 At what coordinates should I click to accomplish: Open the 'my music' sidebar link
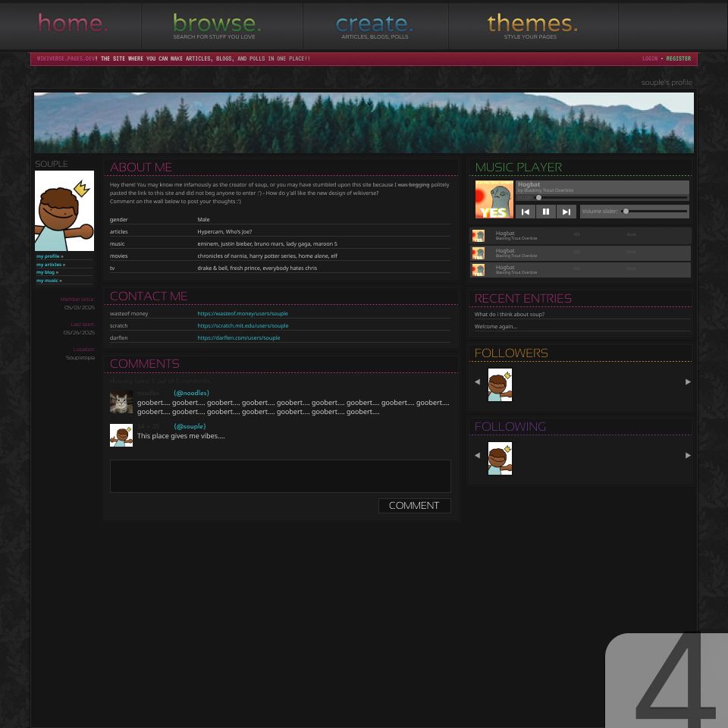pos(49,281)
